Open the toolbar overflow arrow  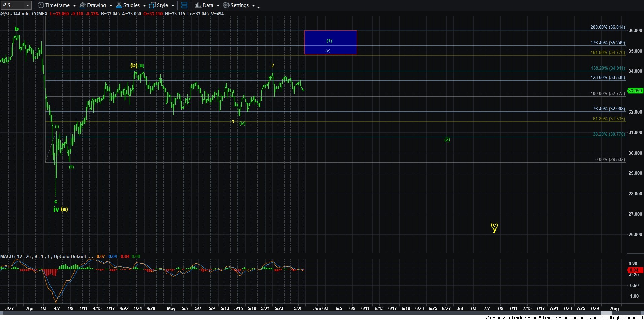[258, 7]
